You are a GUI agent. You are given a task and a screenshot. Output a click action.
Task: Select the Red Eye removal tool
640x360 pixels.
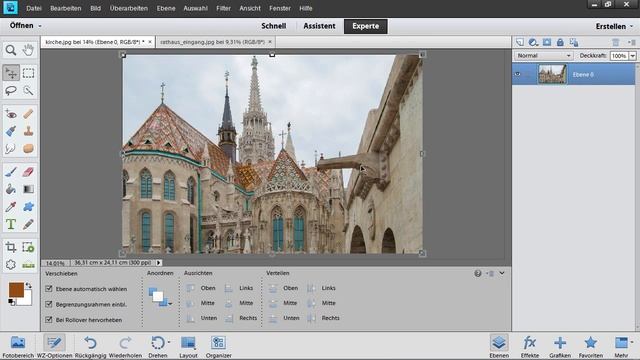(x=11, y=114)
